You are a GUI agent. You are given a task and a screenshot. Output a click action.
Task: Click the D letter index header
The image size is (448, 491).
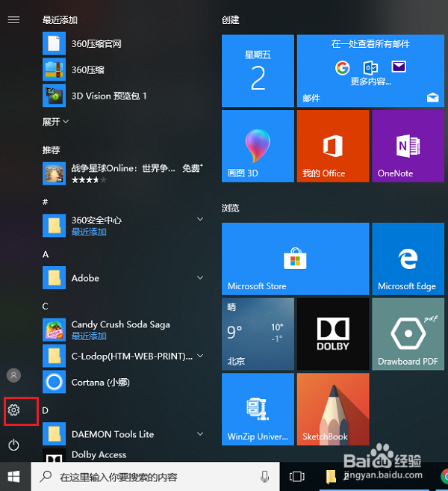(46, 410)
